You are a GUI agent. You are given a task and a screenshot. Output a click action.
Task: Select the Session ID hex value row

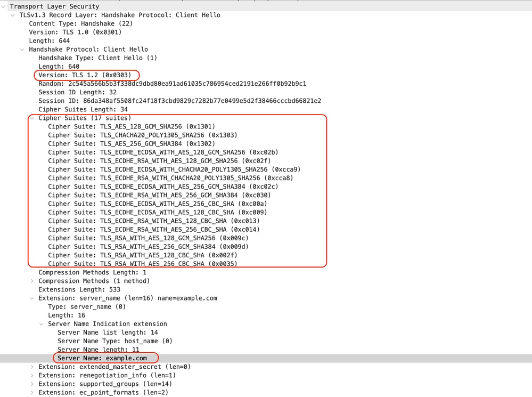180,101
